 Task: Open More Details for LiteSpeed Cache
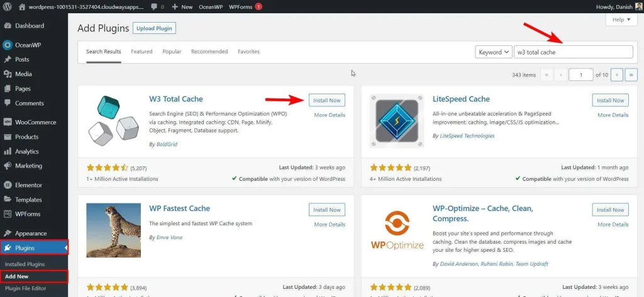click(x=613, y=116)
